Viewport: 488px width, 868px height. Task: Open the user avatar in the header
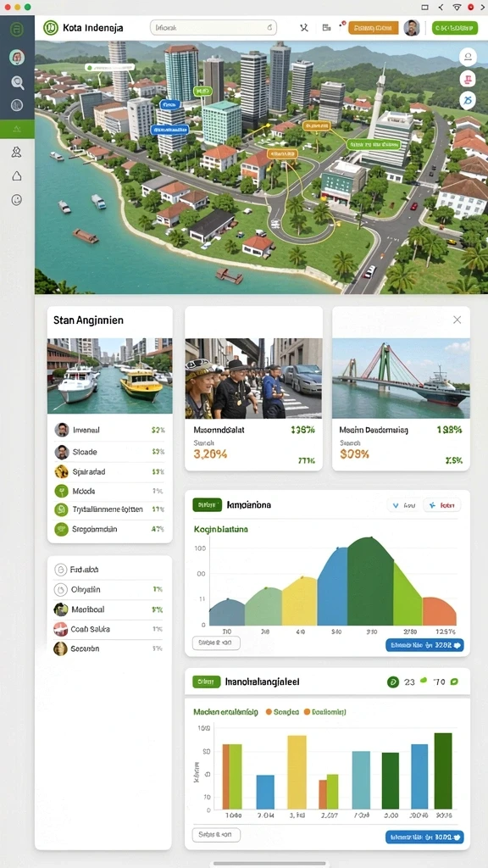[x=412, y=28]
